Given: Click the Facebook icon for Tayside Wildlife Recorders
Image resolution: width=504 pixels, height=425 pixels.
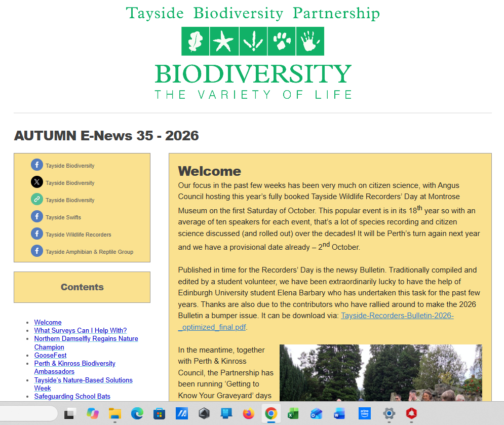Looking at the screenshot, I should [x=37, y=234].
